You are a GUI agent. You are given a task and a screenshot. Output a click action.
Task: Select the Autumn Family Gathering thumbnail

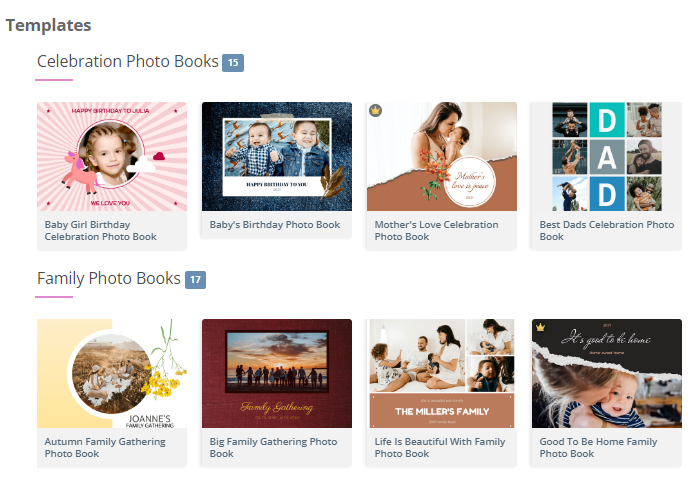click(x=112, y=374)
